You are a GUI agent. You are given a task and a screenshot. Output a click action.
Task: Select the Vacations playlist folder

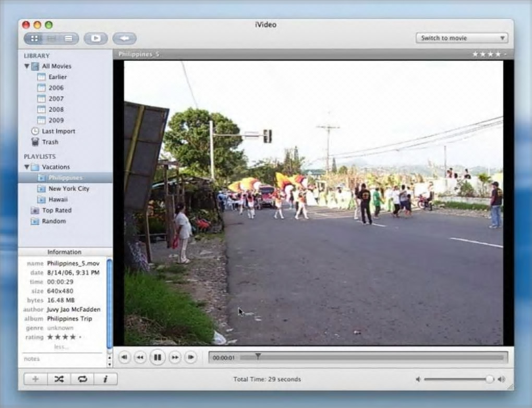click(56, 167)
